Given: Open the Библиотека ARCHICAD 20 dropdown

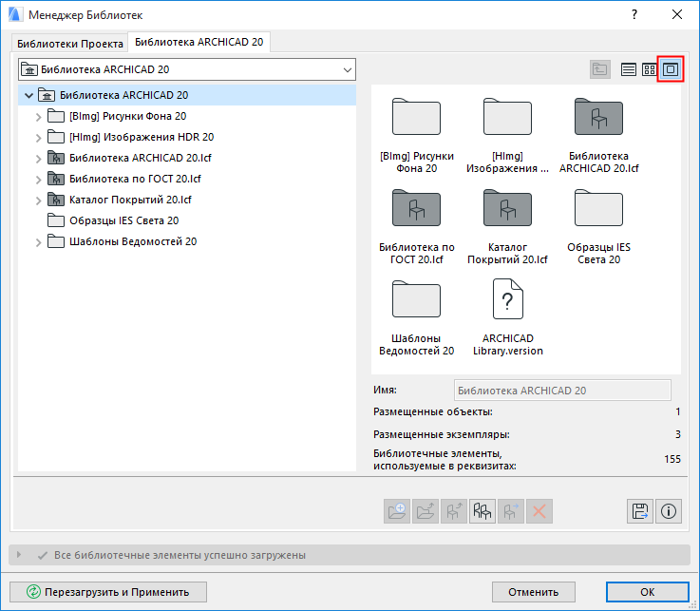Looking at the screenshot, I should tap(187, 69).
